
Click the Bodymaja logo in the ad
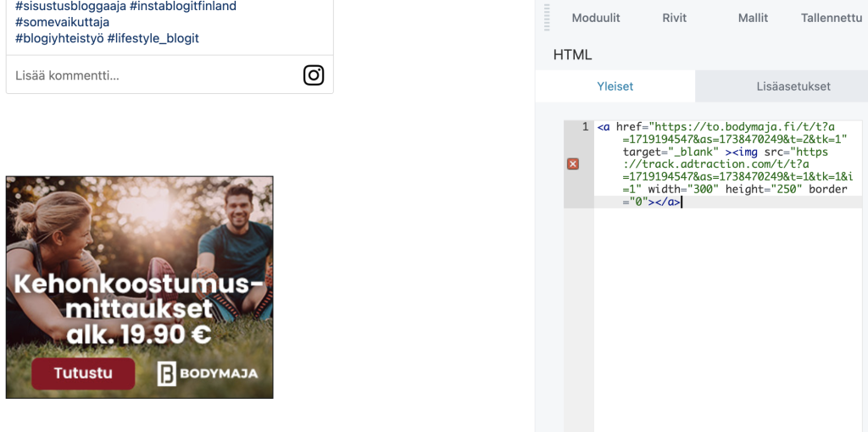click(208, 374)
